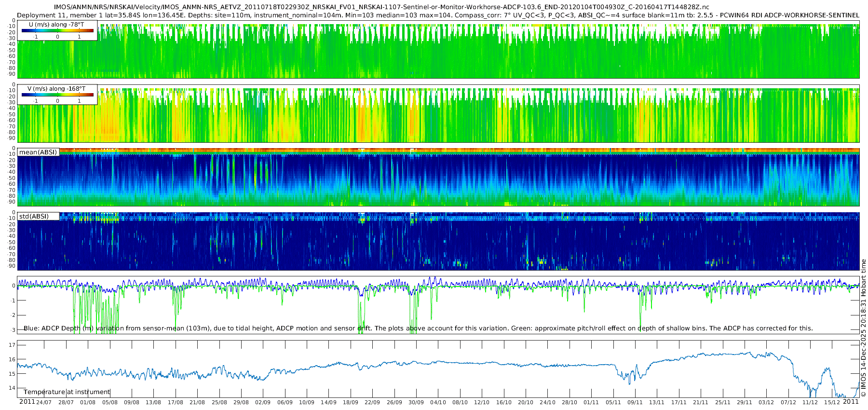The image size is (868, 410).
Task: Click the 15/12 date tick label
Action: (x=832, y=402)
